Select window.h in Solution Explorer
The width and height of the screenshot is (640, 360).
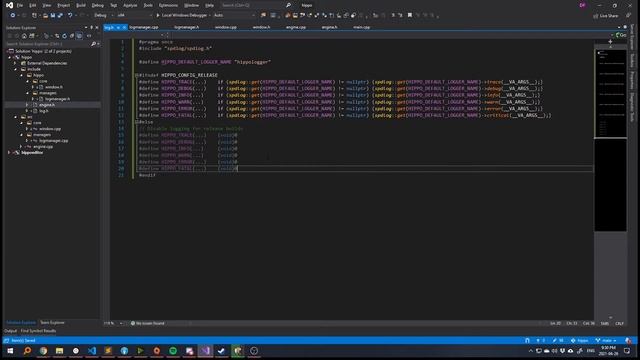coord(53,87)
